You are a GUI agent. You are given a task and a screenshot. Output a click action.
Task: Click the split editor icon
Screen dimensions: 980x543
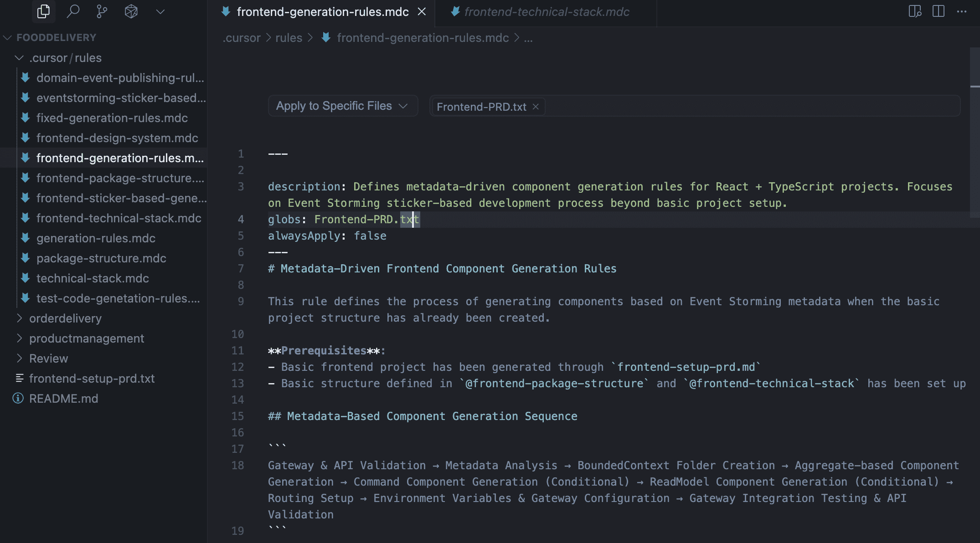[938, 11]
